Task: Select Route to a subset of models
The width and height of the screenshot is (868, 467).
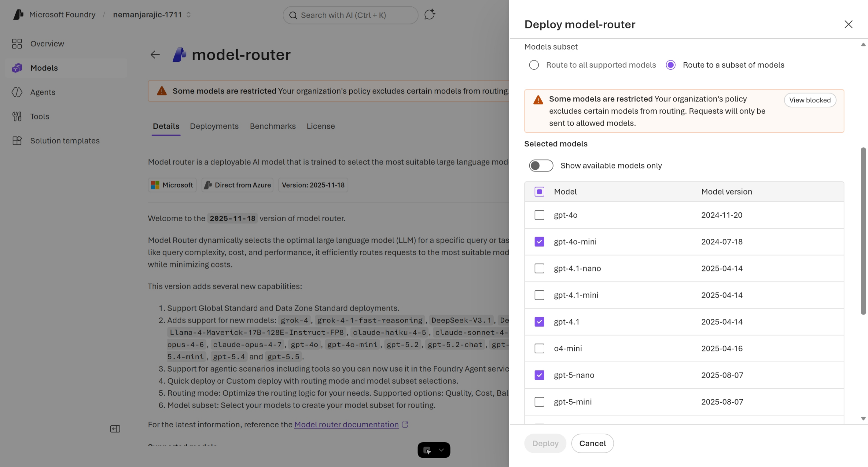Action: [670, 65]
